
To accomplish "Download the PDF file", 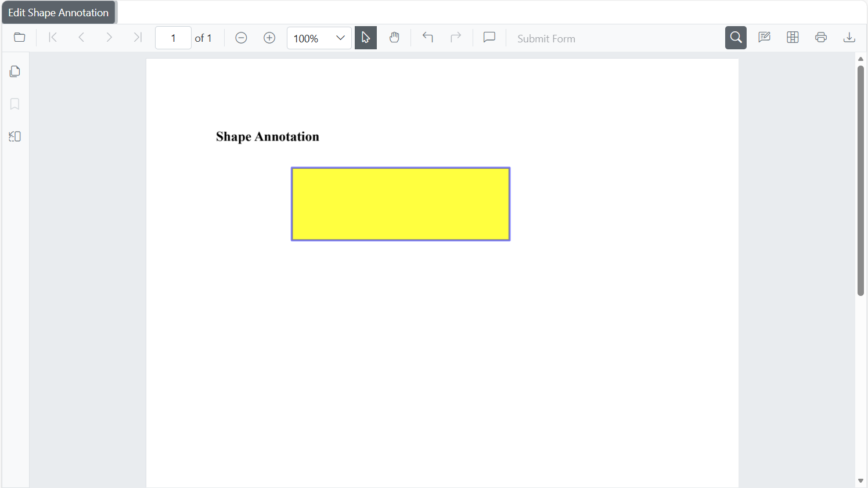I will click(849, 38).
